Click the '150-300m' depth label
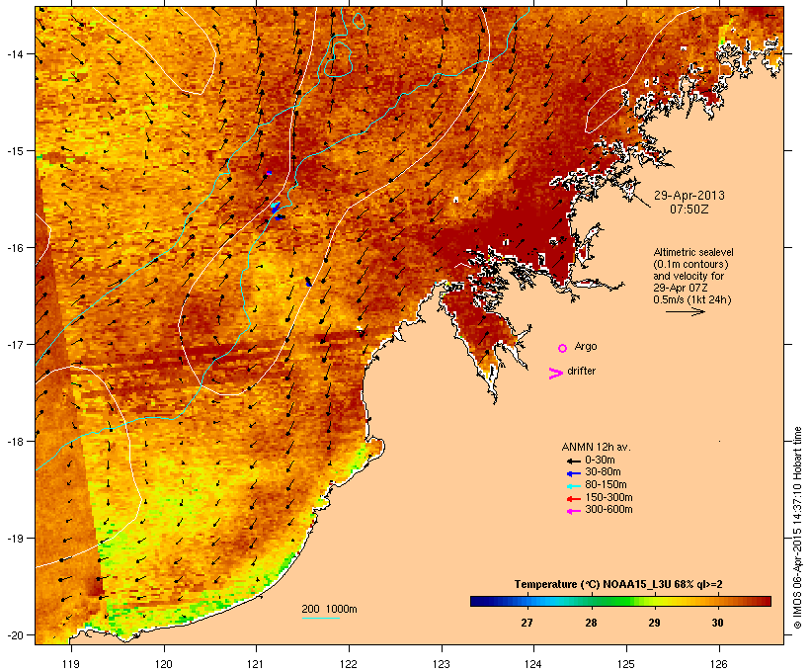The height and width of the screenshot is (672, 810). pos(608,497)
